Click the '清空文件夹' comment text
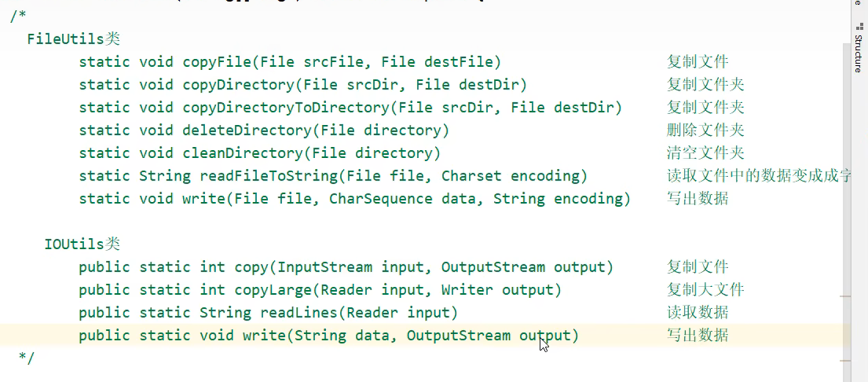868x382 pixels. pyautogui.click(x=705, y=152)
